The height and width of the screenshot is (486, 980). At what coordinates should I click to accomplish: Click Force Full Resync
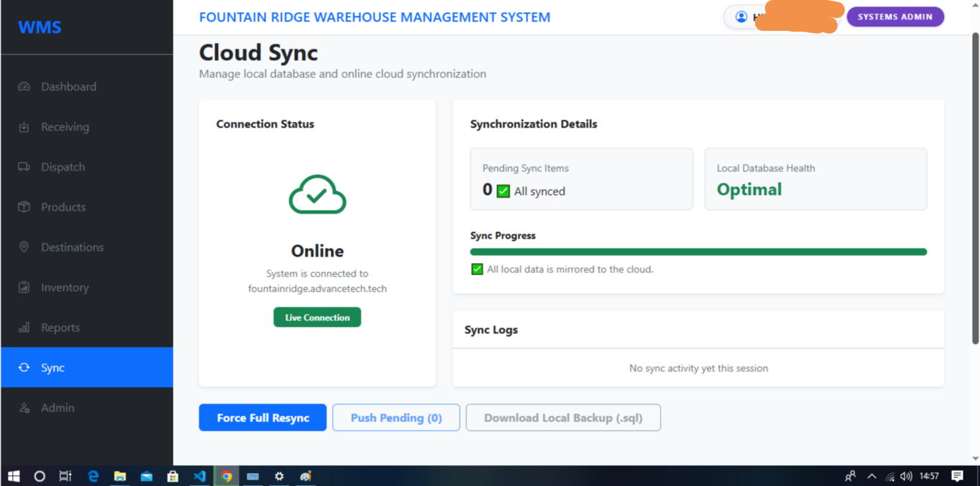pyautogui.click(x=263, y=418)
